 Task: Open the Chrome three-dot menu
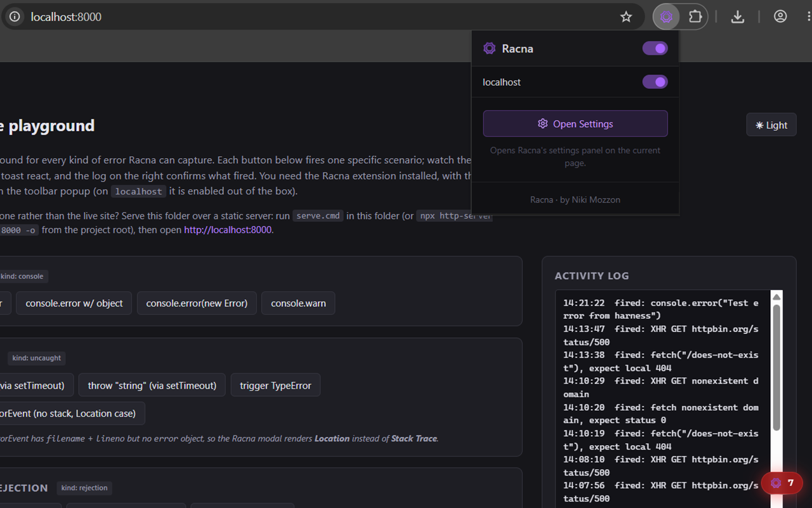click(x=808, y=17)
